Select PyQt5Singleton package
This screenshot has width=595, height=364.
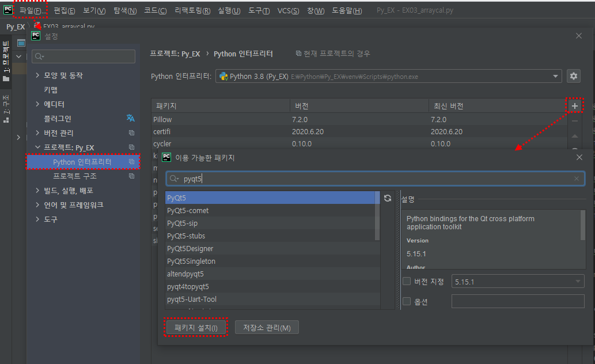coord(272,261)
